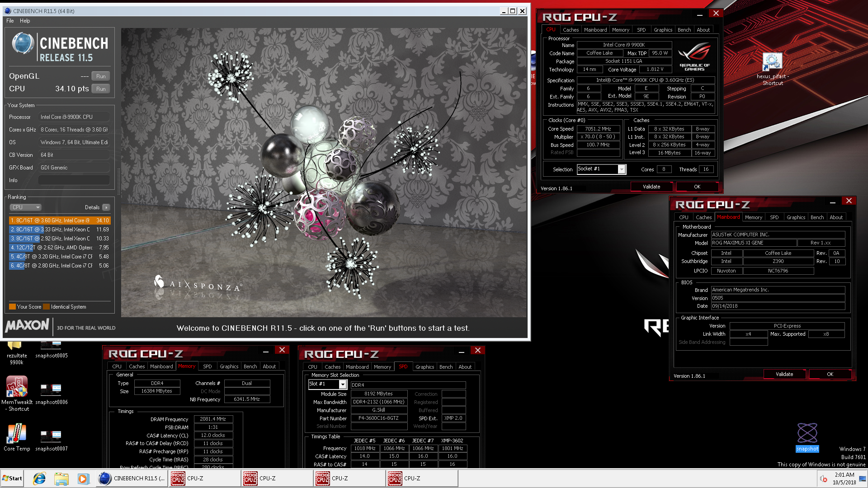
Task: Click OK in top CPU-Z window
Action: coord(697,187)
